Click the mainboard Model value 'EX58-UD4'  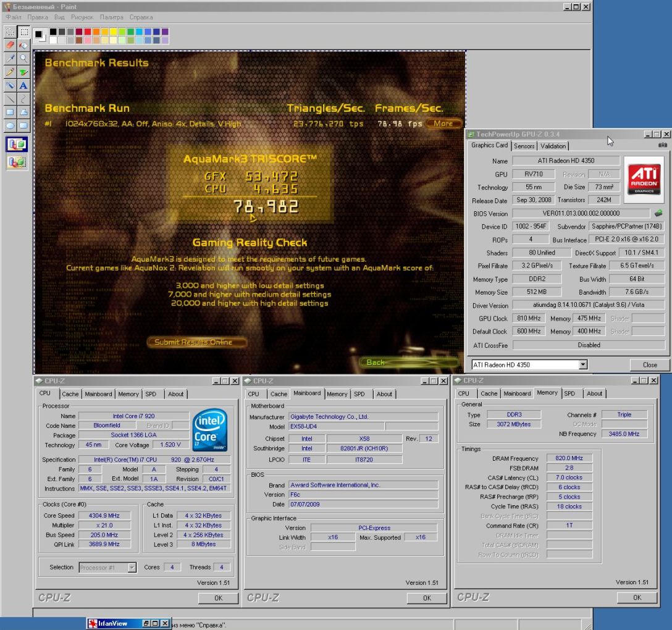pos(336,426)
